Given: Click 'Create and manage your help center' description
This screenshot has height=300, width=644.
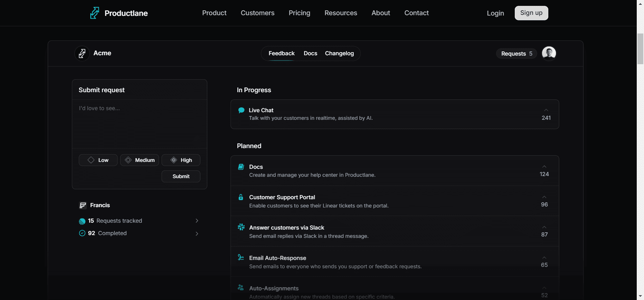Looking at the screenshot, I should coord(312,175).
